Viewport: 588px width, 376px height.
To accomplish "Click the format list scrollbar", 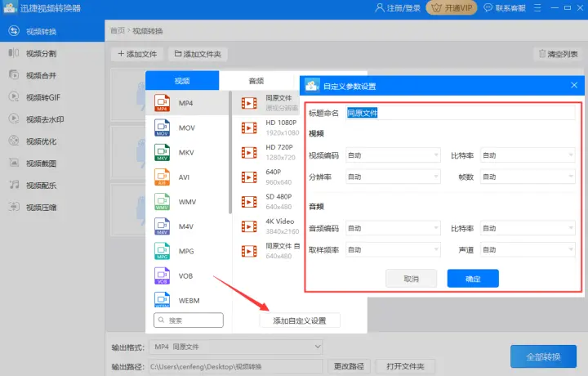I will 229,153.
